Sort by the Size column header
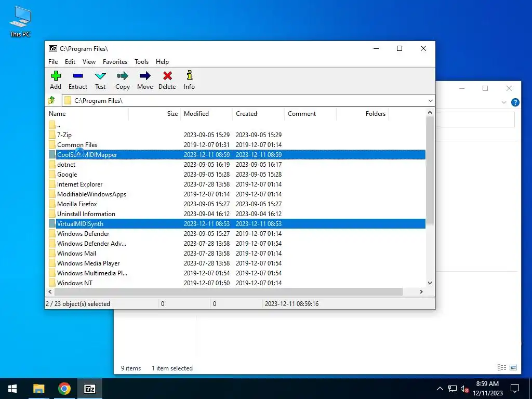The image size is (532, 399). (x=155, y=114)
